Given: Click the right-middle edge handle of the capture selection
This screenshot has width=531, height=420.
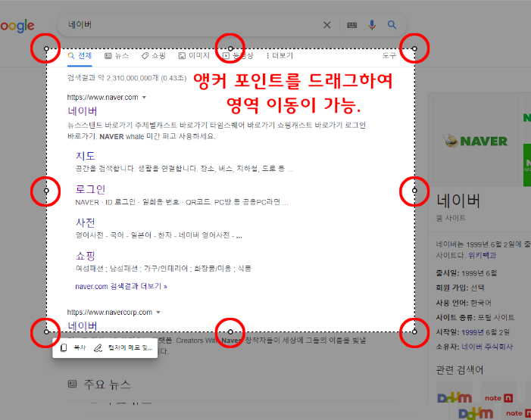Looking at the screenshot, I should pyautogui.click(x=414, y=191).
